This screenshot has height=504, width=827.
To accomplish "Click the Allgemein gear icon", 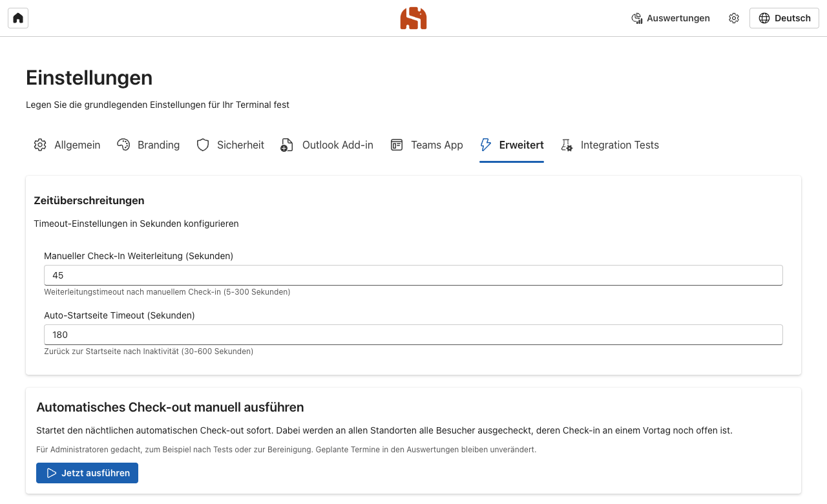I will (40, 145).
